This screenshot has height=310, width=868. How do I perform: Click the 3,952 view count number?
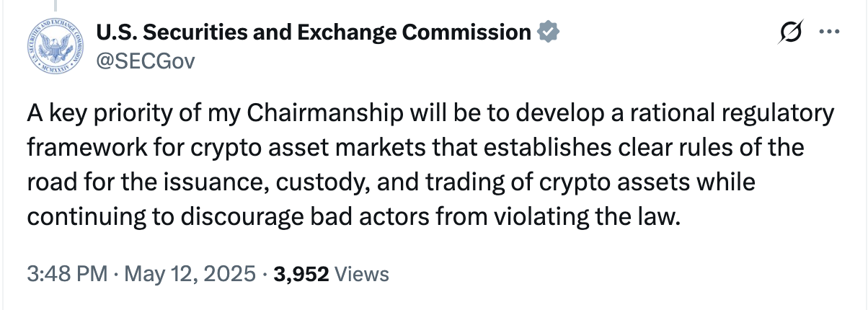click(x=303, y=274)
